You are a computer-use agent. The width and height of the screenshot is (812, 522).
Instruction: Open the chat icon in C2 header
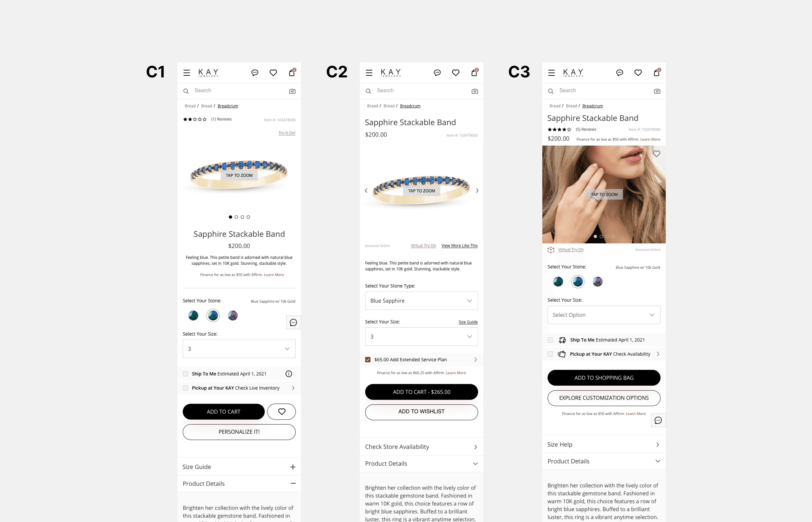[x=437, y=73]
